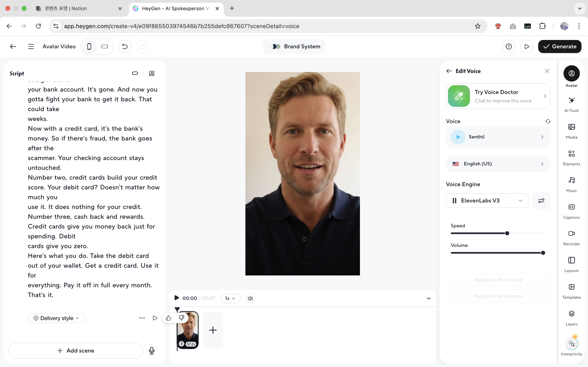Click the thumbs up feedback icon

168,318
